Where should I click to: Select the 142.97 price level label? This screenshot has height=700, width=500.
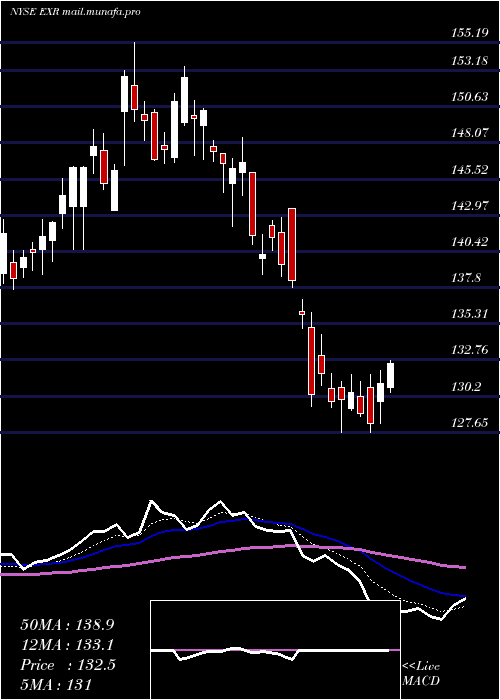[x=468, y=206]
